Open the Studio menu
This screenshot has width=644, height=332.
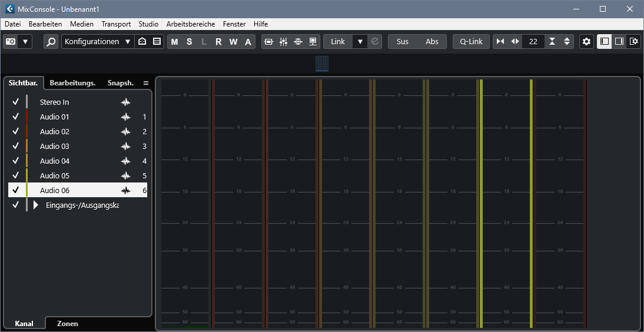148,24
